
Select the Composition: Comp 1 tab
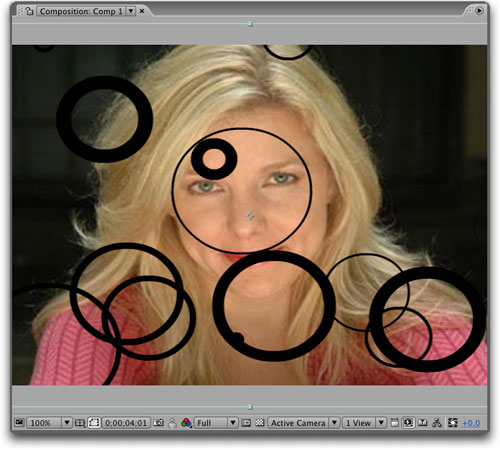pyautogui.click(x=81, y=11)
